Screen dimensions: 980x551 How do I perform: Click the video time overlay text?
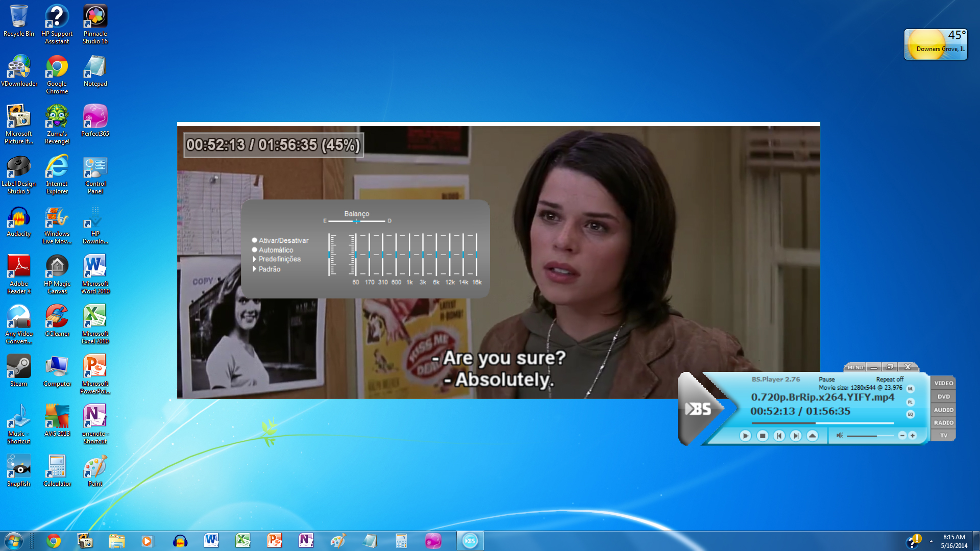click(x=273, y=145)
